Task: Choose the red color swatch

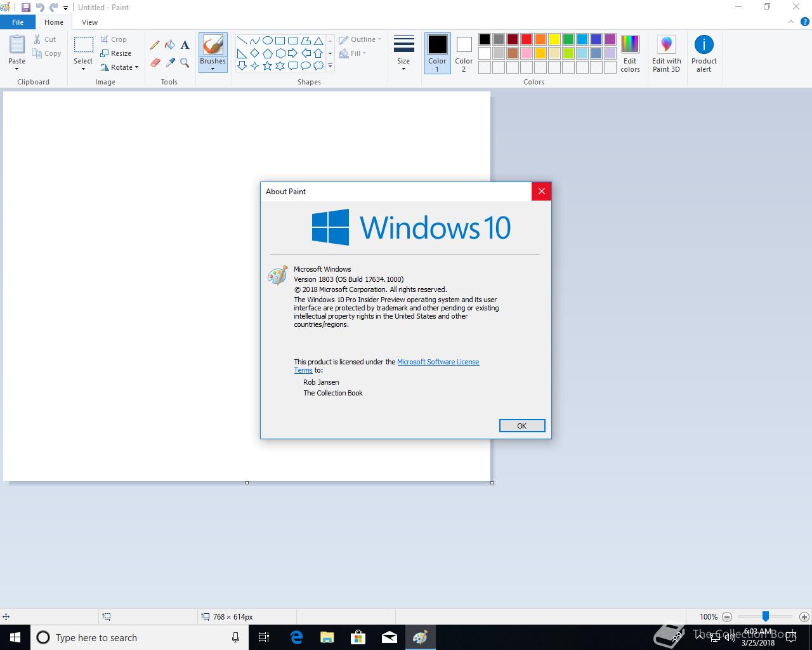Action: [x=526, y=39]
